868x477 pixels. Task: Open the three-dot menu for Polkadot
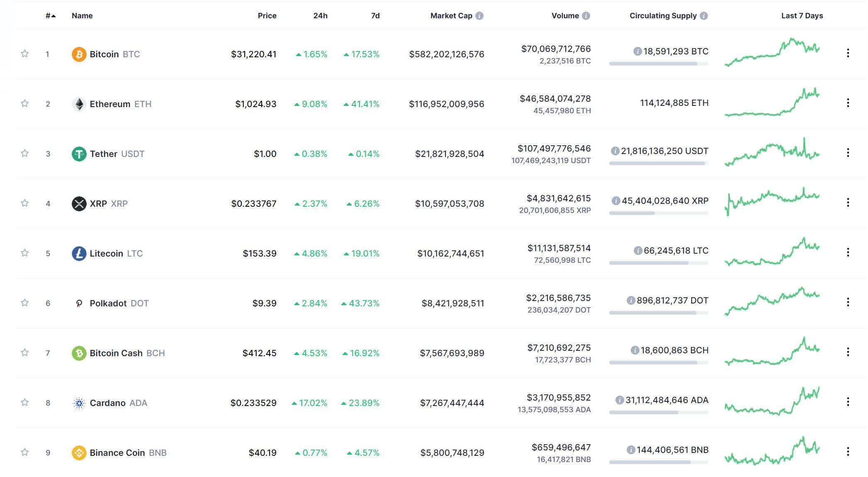[x=848, y=302]
